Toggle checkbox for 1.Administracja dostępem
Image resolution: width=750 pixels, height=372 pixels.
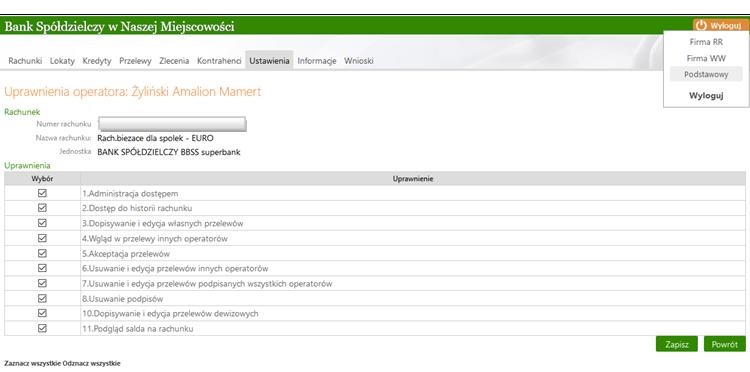pyautogui.click(x=42, y=193)
